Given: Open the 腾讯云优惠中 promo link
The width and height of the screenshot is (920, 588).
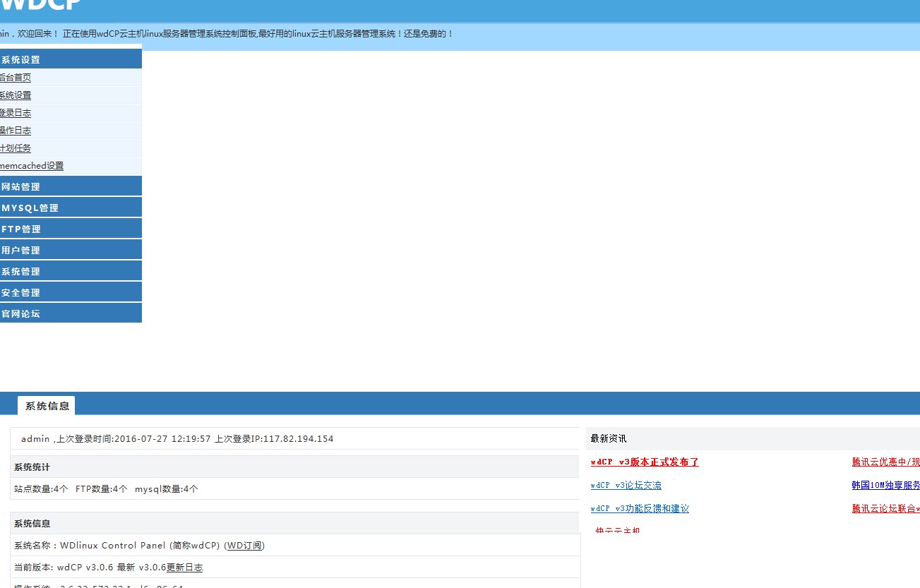Looking at the screenshot, I should coord(885,462).
